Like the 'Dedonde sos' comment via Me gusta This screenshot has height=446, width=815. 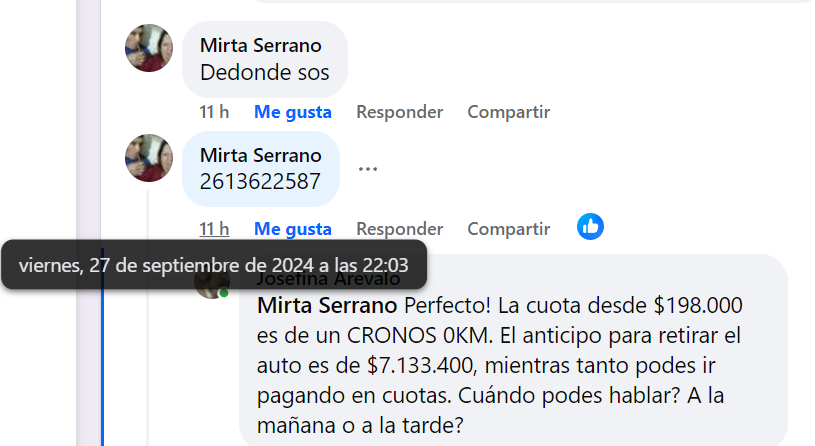point(292,112)
